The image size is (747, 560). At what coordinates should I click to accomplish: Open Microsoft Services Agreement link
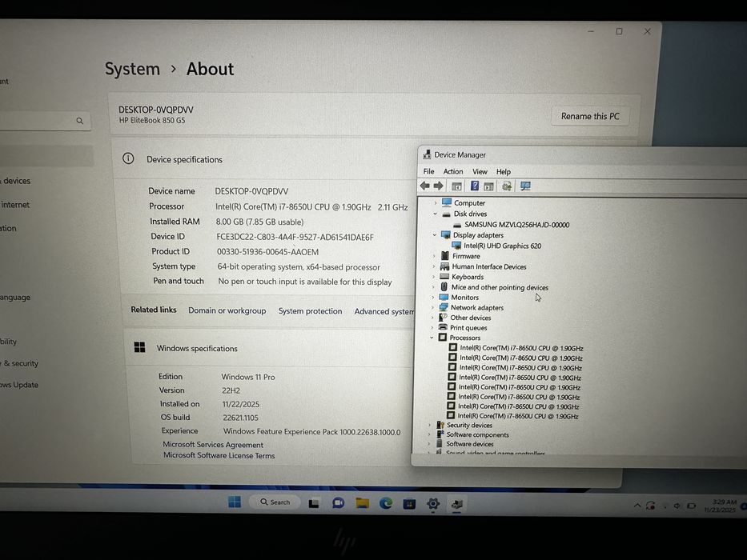pos(213,444)
